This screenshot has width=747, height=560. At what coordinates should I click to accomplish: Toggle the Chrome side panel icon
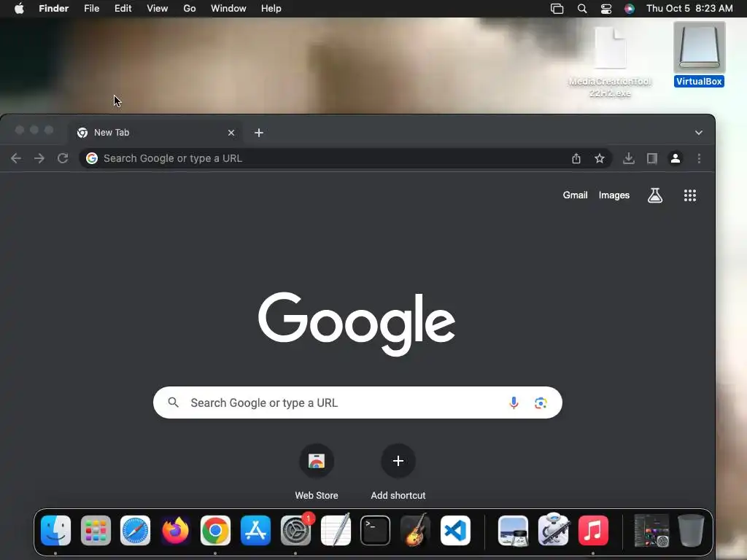pyautogui.click(x=651, y=158)
